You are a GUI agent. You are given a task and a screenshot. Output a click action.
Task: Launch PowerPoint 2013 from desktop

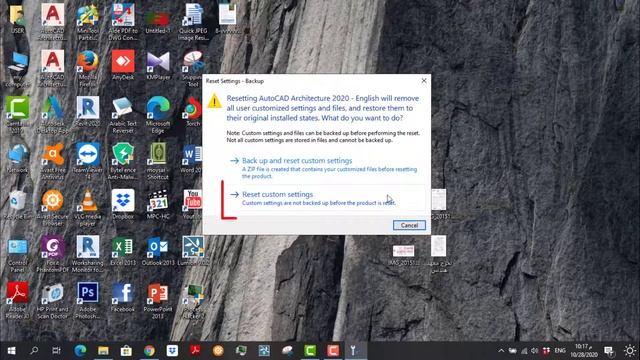[158, 301]
